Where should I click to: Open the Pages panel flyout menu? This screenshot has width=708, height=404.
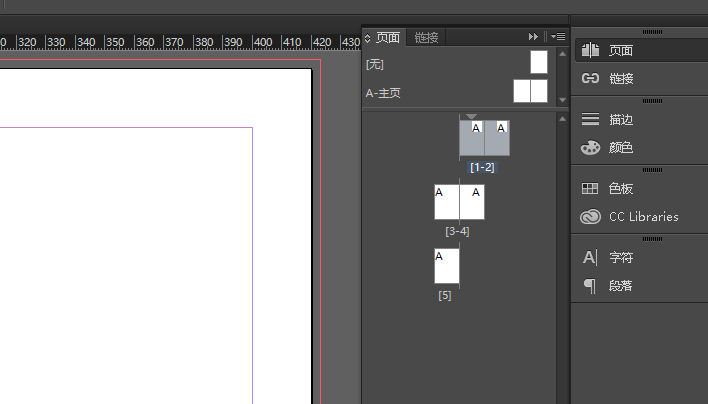point(558,37)
